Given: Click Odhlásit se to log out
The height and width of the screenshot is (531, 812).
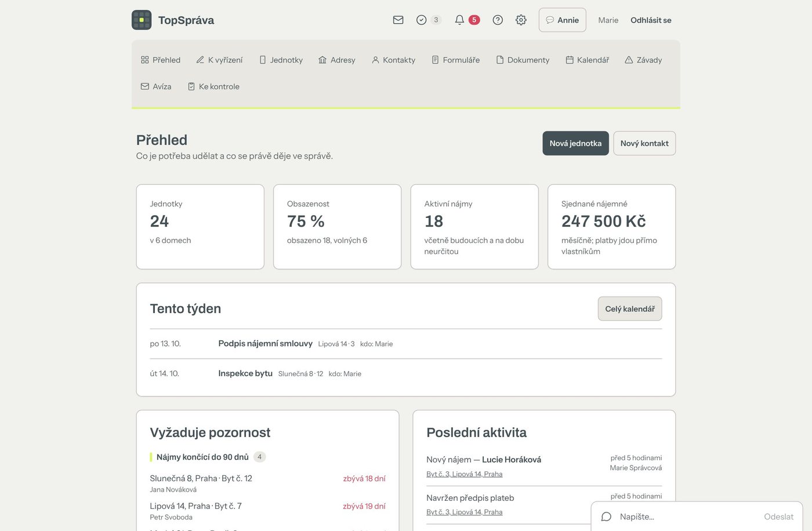Looking at the screenshot, I should click(651, 20).
